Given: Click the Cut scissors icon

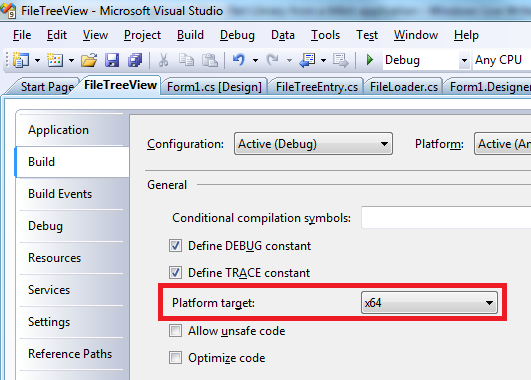Looking at the screenshot, I should tap(163, 60).
